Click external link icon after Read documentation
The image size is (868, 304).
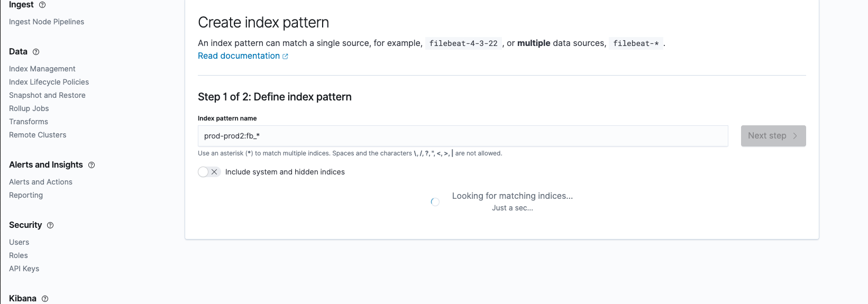pos(286,57)
